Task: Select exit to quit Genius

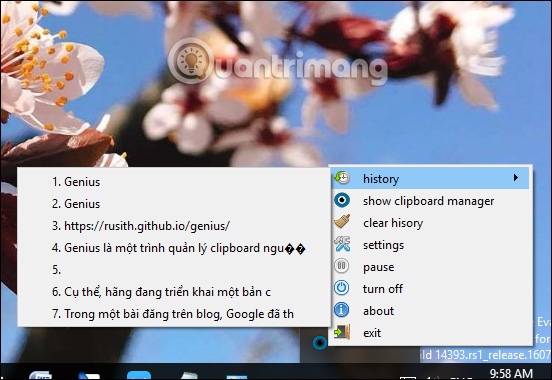Action: point(431,332)
